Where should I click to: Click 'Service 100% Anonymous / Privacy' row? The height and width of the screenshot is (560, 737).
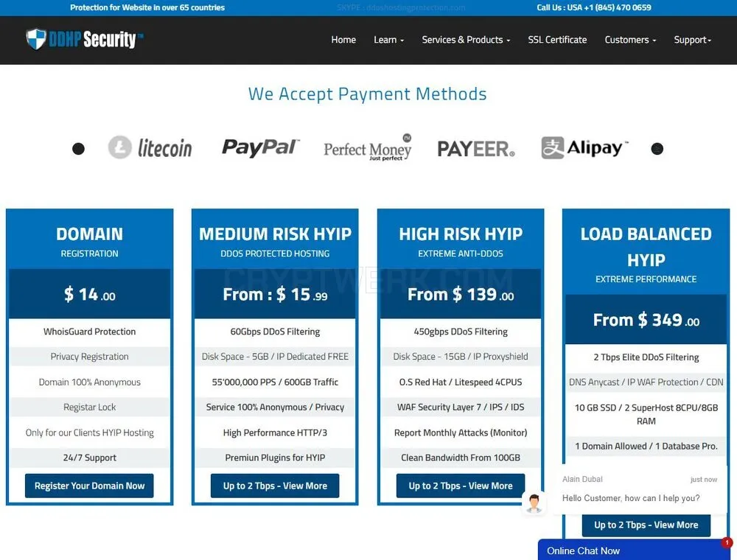click(x=275, y=407)
